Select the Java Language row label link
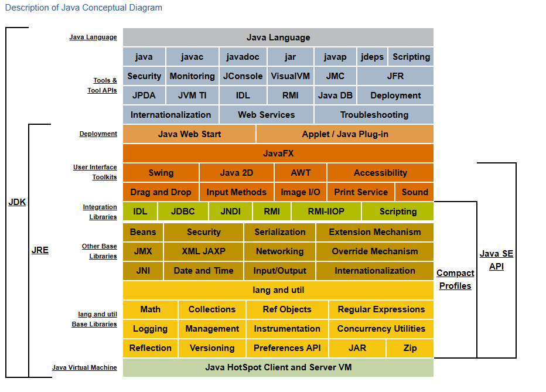Image resolution: width=546 pixels, height=392 pixels. click(93, 38)
